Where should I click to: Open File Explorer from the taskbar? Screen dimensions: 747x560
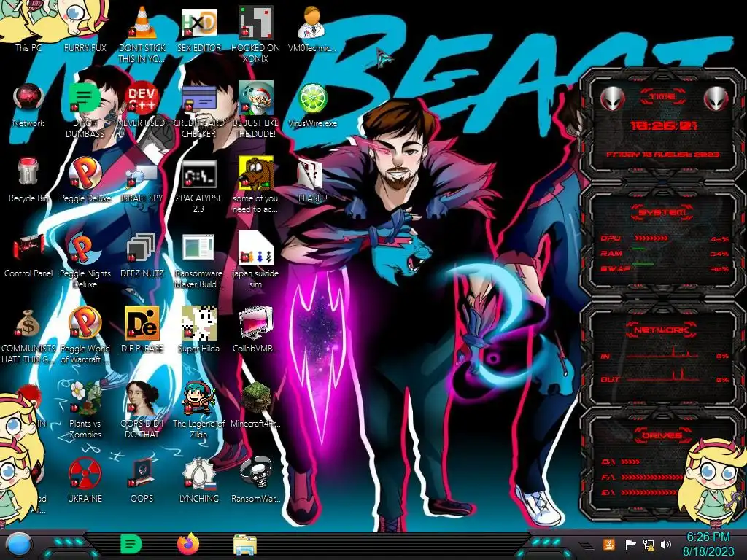(245, 545)
